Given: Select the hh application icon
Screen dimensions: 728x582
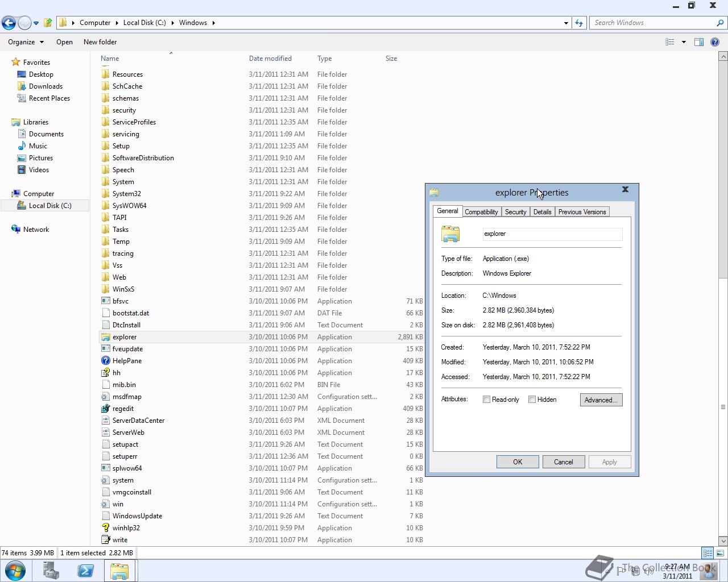Looking at the screenshot, I should [x=105, y=373].
